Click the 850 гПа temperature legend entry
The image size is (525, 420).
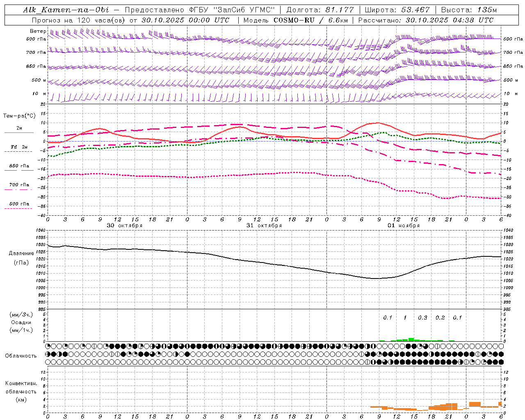pyautogui.click(x=19, y=166)
